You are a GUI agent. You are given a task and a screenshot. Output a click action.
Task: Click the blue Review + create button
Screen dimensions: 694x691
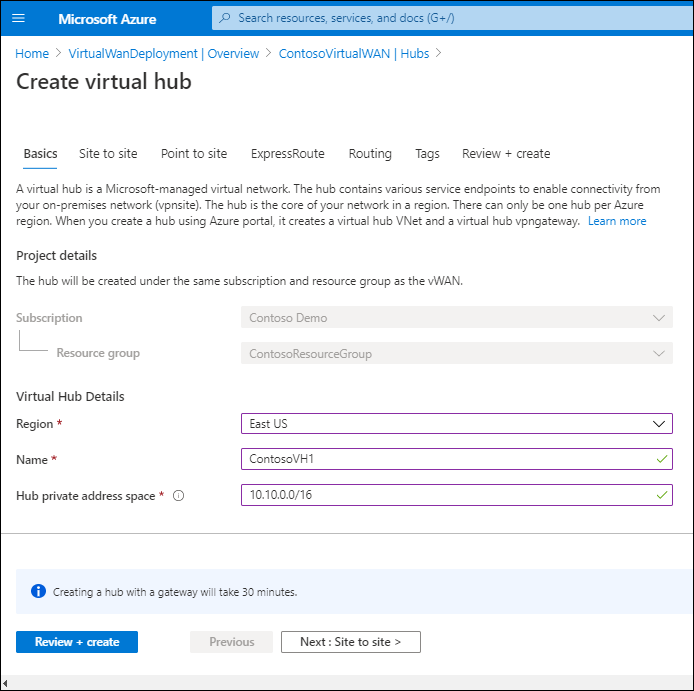click(77, 642)
